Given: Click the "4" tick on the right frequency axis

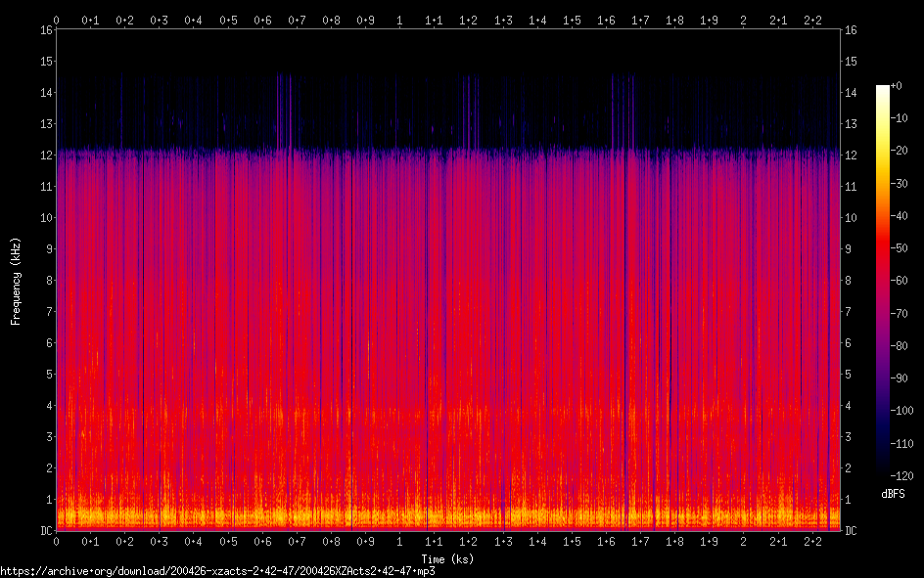Looking at the screenshot, I should click(848, 406).
